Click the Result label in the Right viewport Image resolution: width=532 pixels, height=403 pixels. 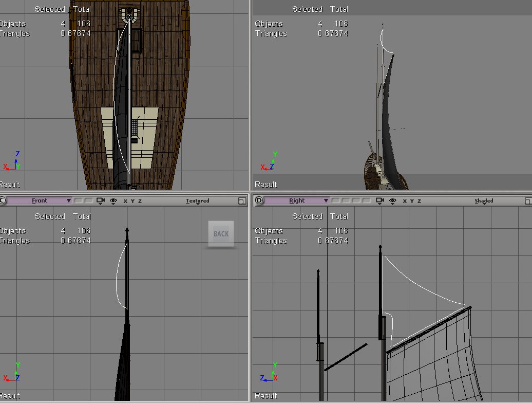(266, 396)
